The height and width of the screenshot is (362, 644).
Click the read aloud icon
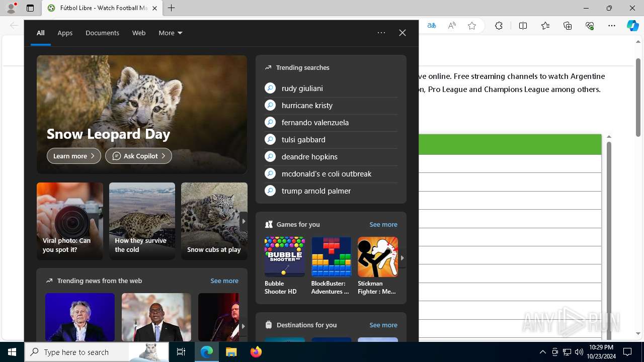coord(452,26)
